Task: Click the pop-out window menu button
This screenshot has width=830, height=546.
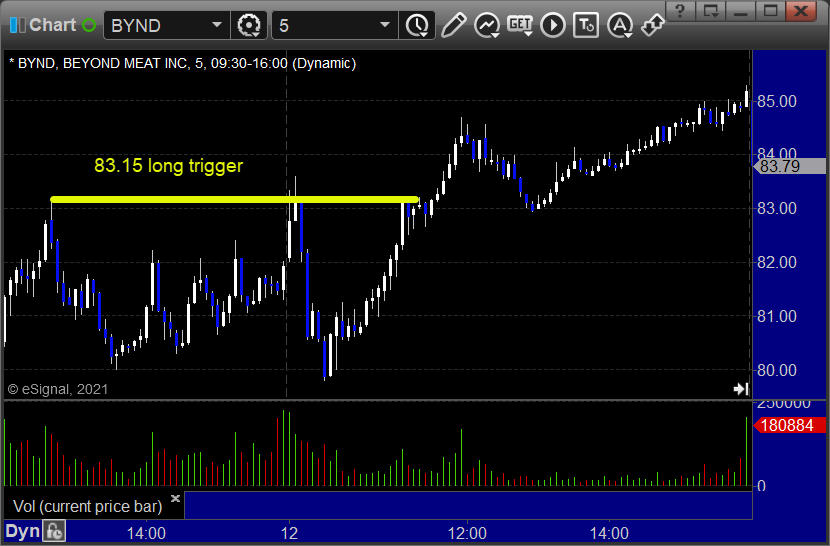Action: [x=710, y=11]
